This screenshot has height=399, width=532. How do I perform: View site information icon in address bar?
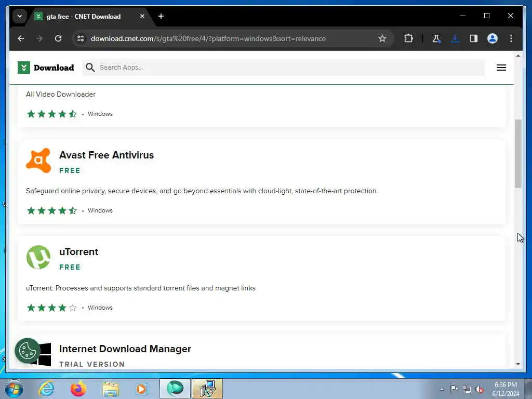81,38
